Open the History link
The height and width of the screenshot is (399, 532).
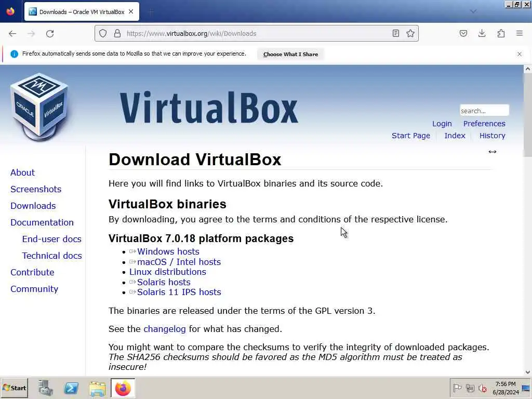[492, 136]
